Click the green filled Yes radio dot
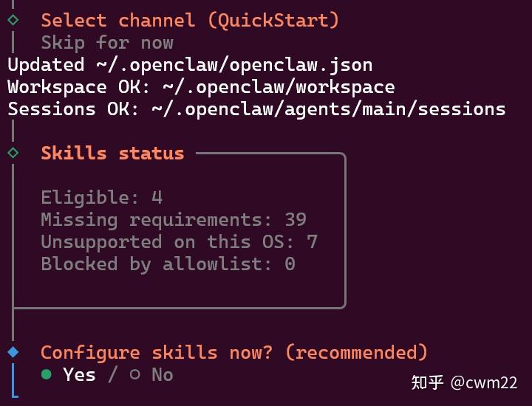 click(x=47, y=375)
